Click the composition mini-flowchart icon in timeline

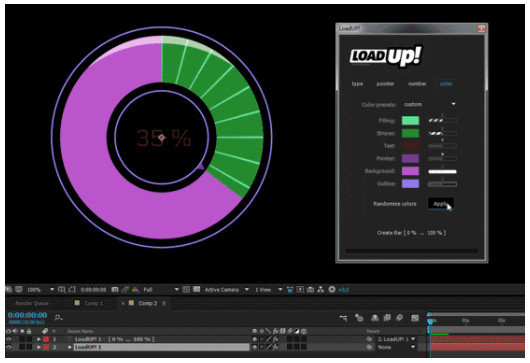pos(343,318)
